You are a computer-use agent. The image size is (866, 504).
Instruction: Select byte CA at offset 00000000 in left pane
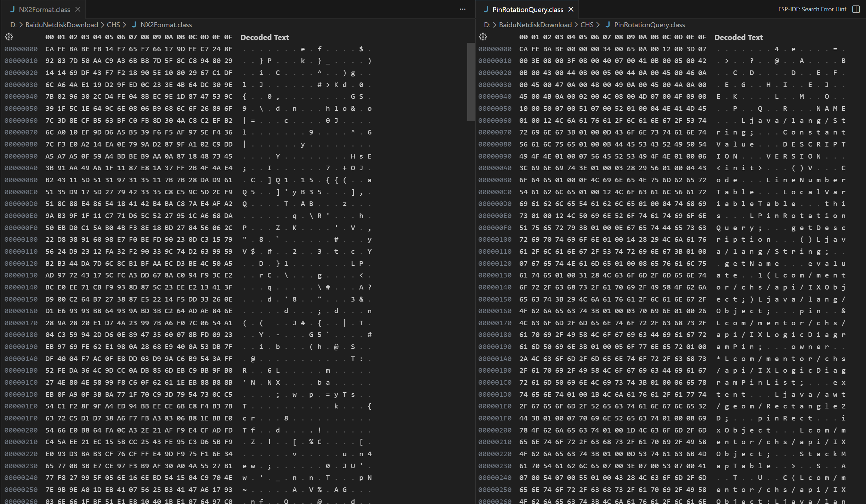[50, 49]
